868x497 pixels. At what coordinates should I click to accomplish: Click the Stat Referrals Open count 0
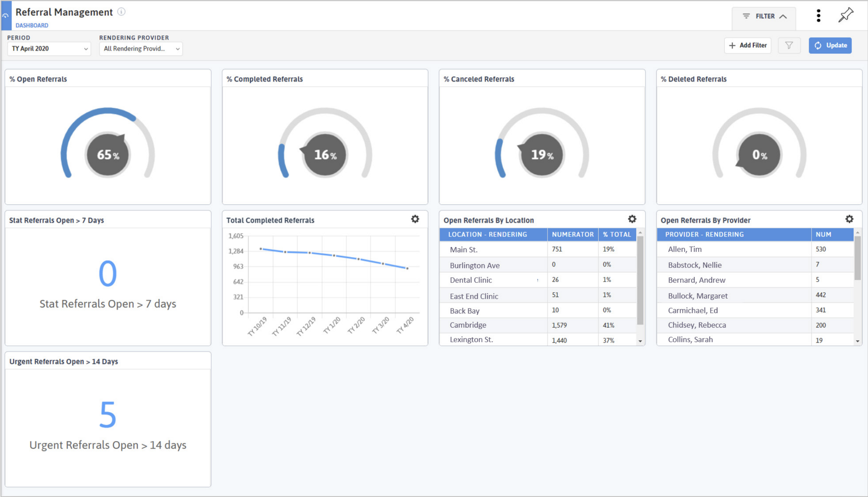click(x=108, y=274)
